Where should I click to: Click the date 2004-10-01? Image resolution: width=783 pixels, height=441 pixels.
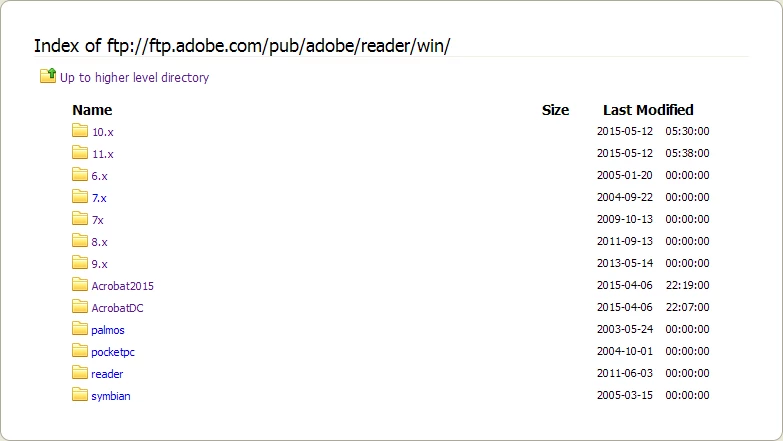(625, 351)
